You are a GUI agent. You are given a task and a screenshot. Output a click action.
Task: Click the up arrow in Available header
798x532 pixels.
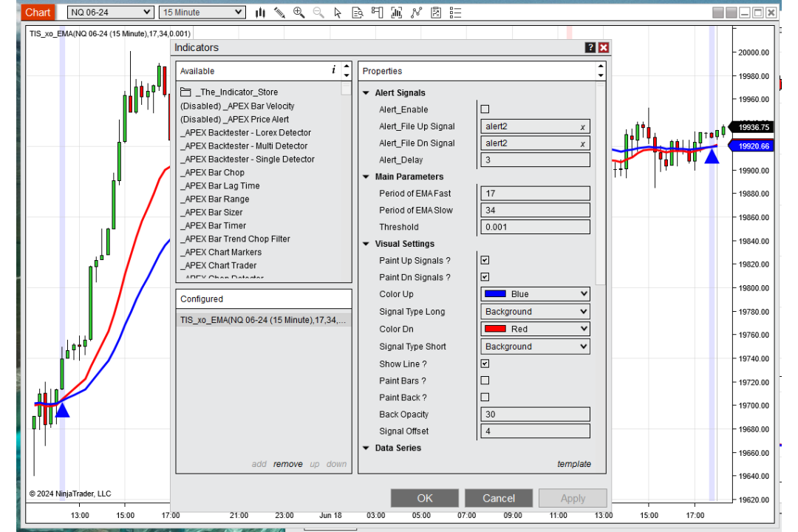347,66
